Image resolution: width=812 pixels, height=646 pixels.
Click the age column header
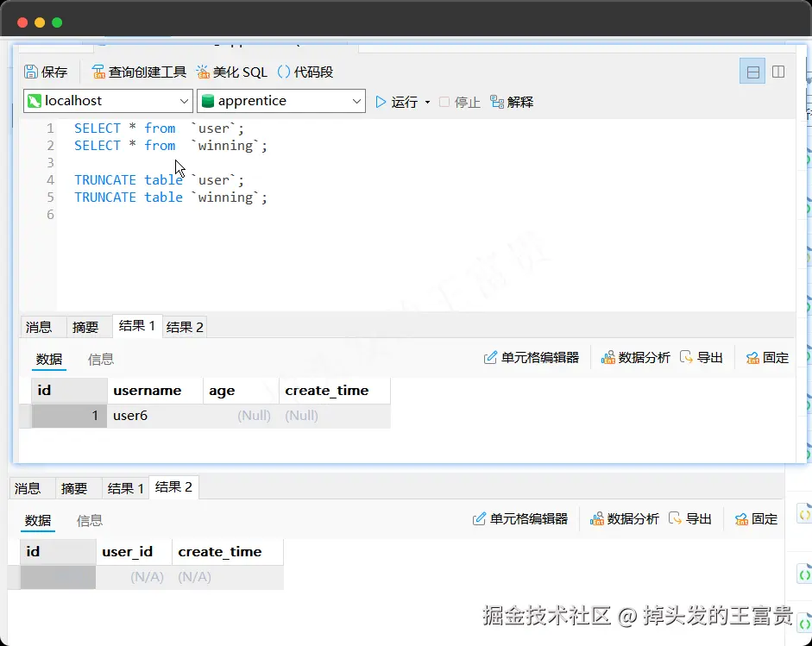pyautogui.click(x=241, y=391)
